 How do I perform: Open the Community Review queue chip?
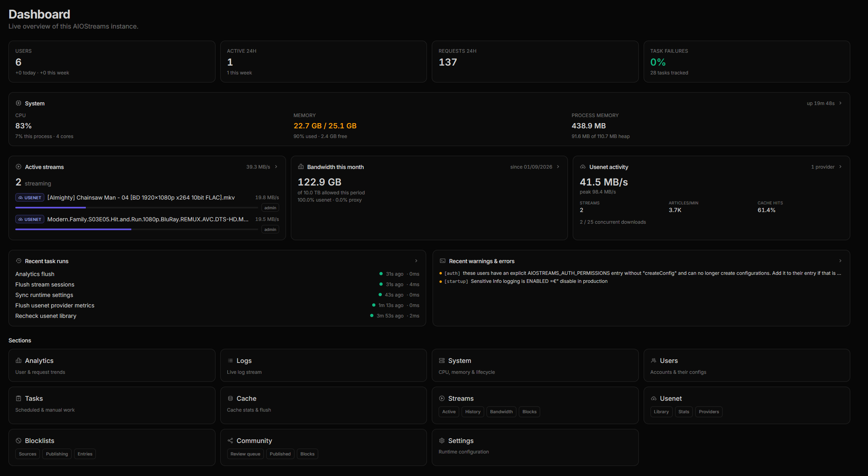click(245, 454)
